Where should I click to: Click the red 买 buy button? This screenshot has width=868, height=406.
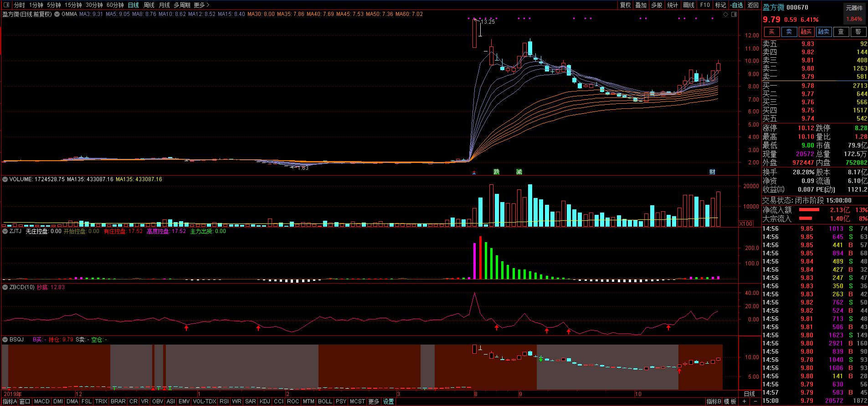pos(771,32)
